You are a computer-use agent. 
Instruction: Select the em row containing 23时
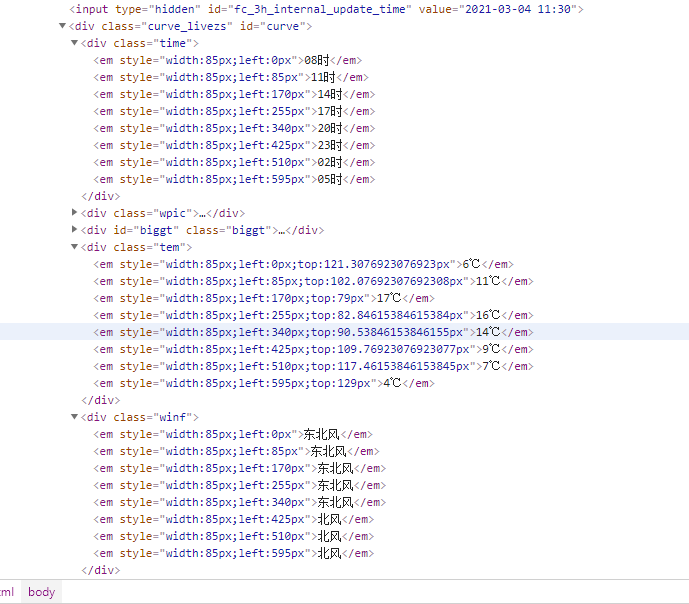(x=234, y=145)
